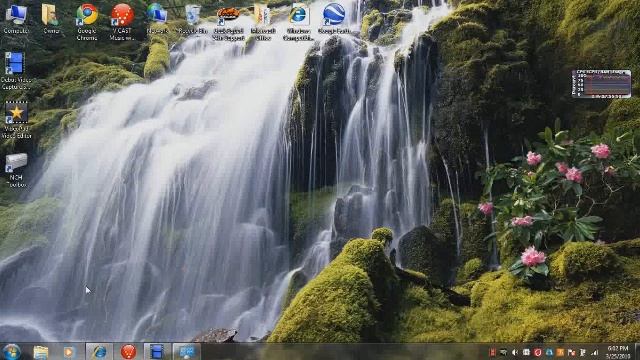Select the Microsoft Office folder icon
This screenshot has width=640, height=360.
tap(263, 22)
